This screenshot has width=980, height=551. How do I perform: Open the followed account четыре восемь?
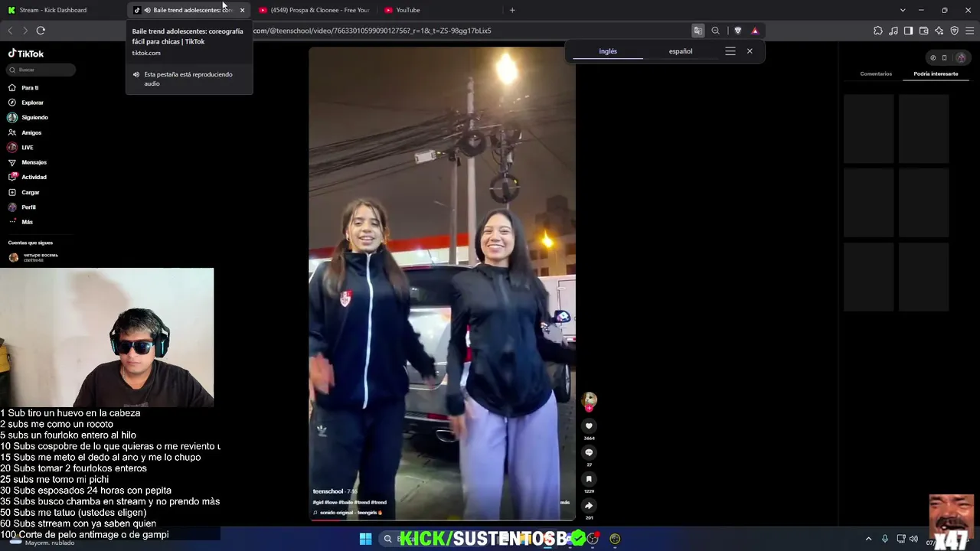click(34, 257)
